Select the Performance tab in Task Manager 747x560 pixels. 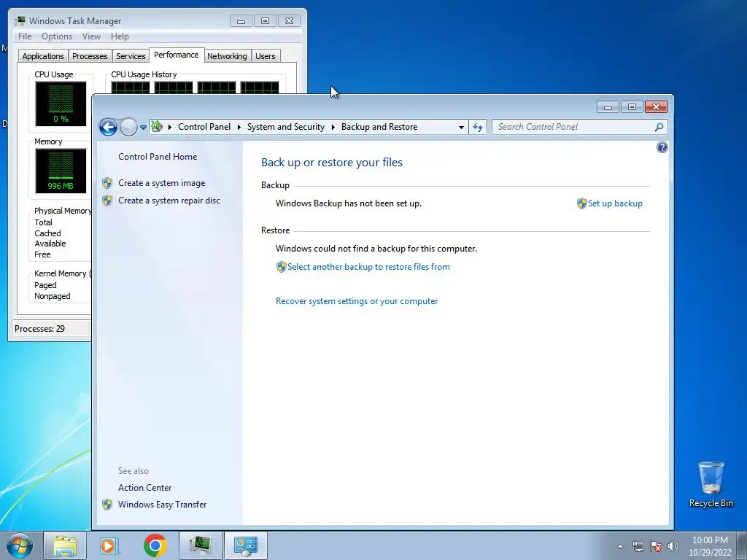click(x=177, y=55)
